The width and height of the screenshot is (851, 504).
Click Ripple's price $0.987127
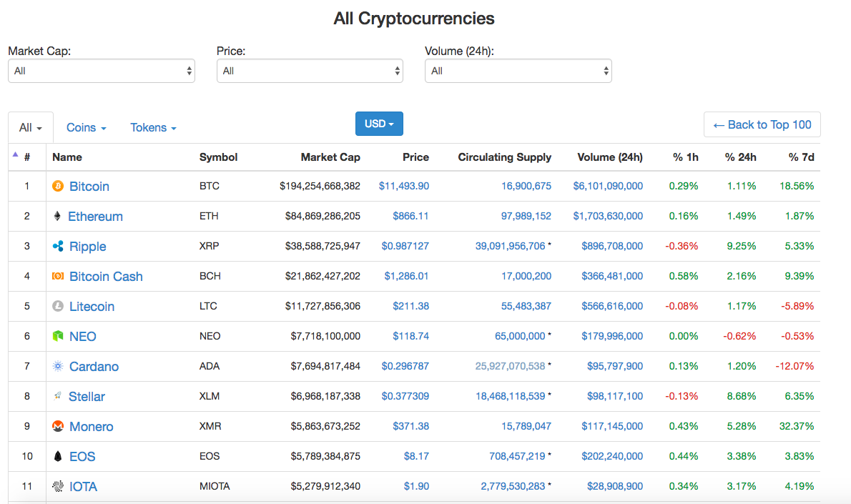click(x=405, y=246)
